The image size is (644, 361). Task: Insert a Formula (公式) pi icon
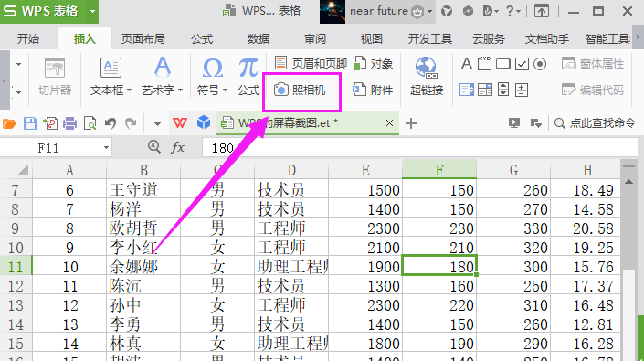pos(248,69)
